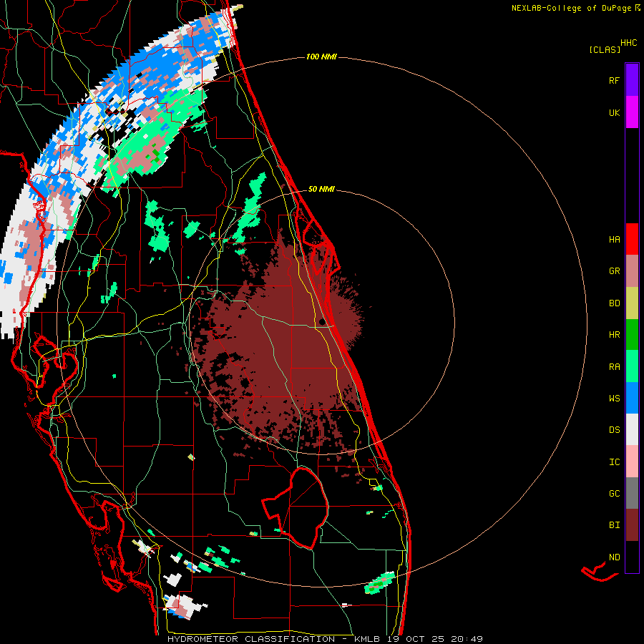Click the "RF" legend label
Screen dimensions: 644x644
pyautogui.click(x=614, y=80)
